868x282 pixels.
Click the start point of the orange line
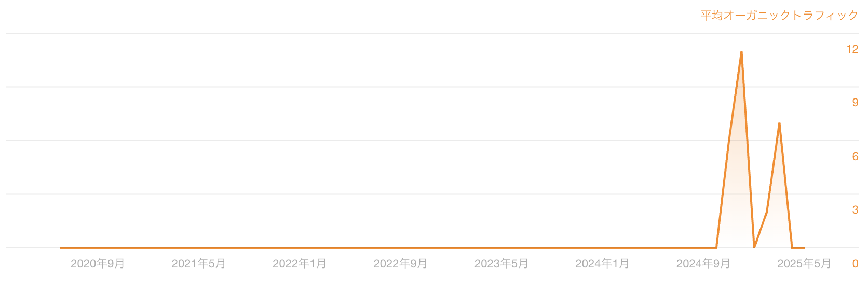click(x=61, y=248)
